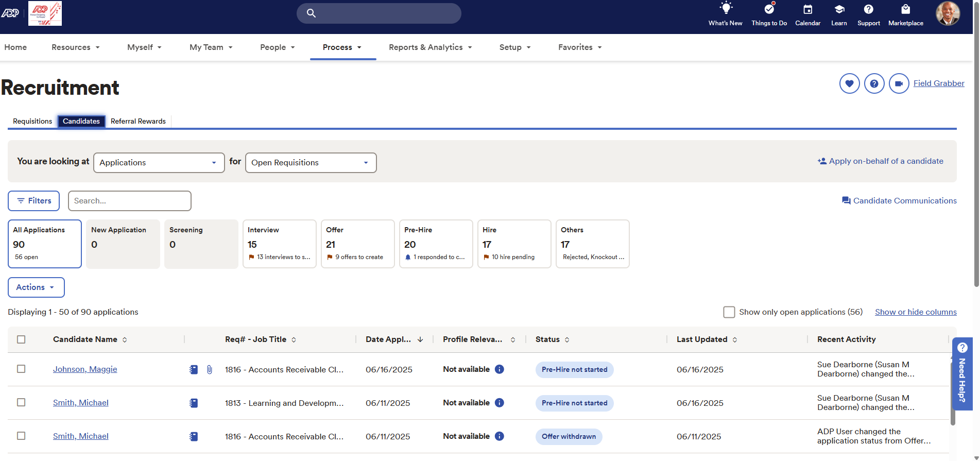This screenshot has height=461, width=980.
Task: Switch to the Referral Rewards tab
Action: [138, 122]
